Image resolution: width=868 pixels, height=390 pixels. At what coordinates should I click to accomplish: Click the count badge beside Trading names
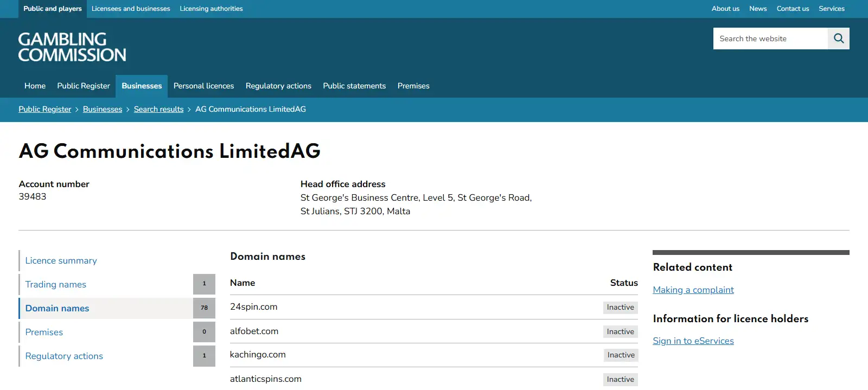(x=204, y=284)
